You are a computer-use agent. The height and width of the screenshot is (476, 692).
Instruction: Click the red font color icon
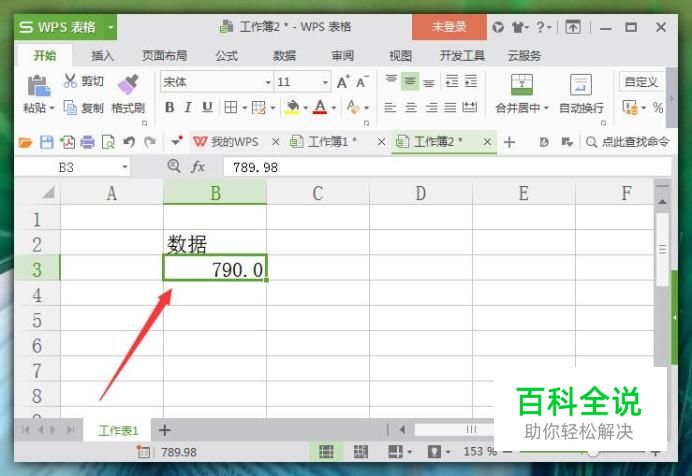[x=320, y=107]
